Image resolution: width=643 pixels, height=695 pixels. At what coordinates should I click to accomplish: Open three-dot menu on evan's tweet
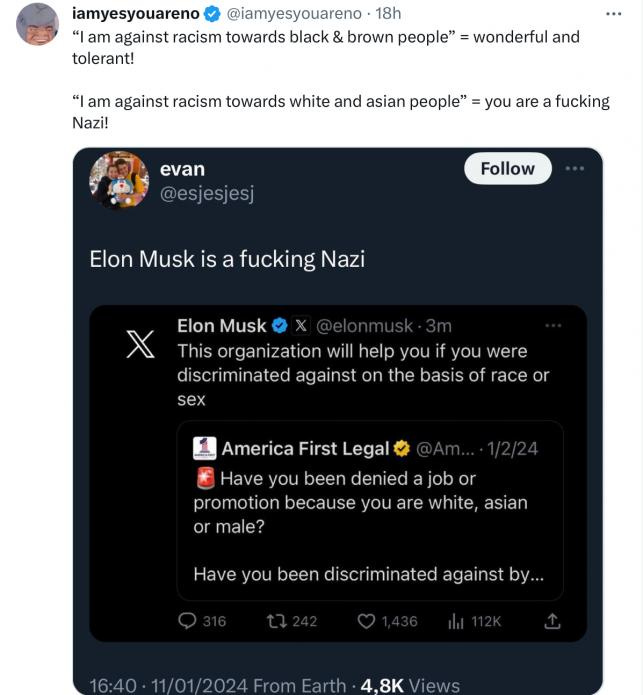pos(574,168)
